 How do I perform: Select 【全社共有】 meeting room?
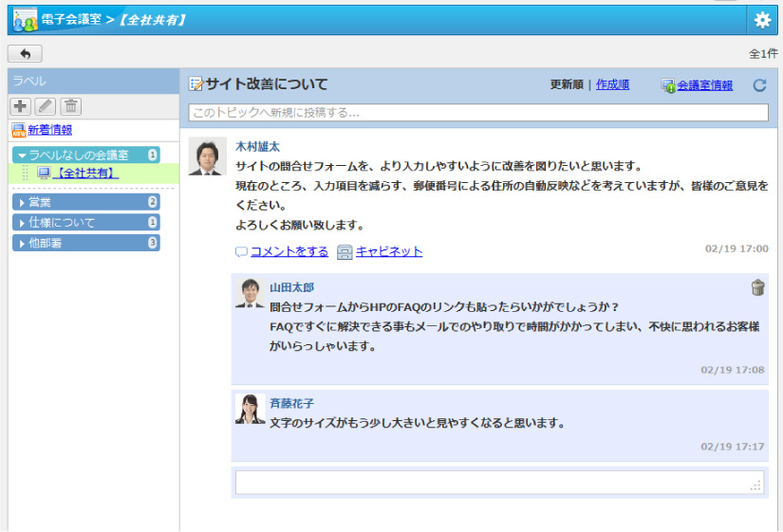tap(85, 174)
